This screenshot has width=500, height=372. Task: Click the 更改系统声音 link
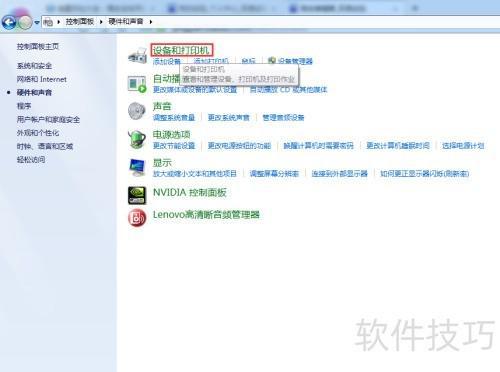229,117
